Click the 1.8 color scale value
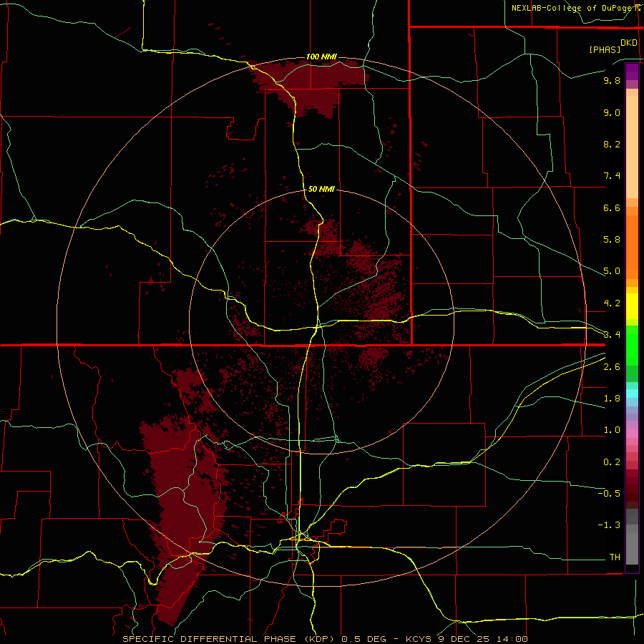The width and height of the screenshot is (644, 644). [x=612, y=399]
